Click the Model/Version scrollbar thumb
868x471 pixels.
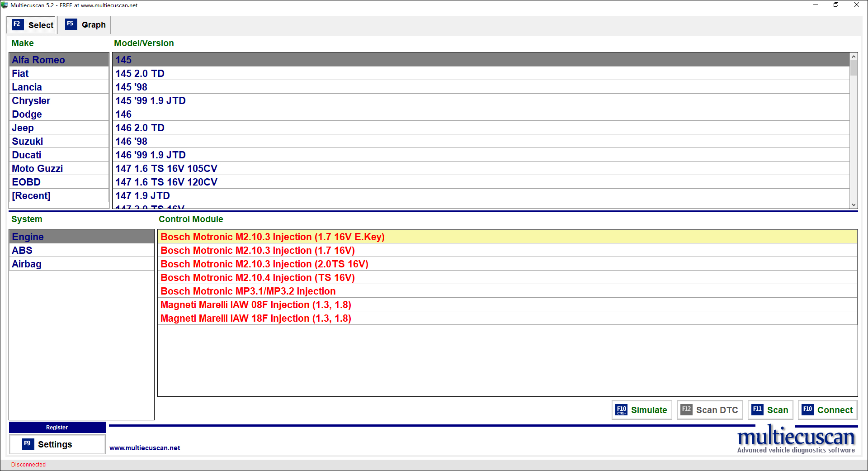[x=854, y=68]
